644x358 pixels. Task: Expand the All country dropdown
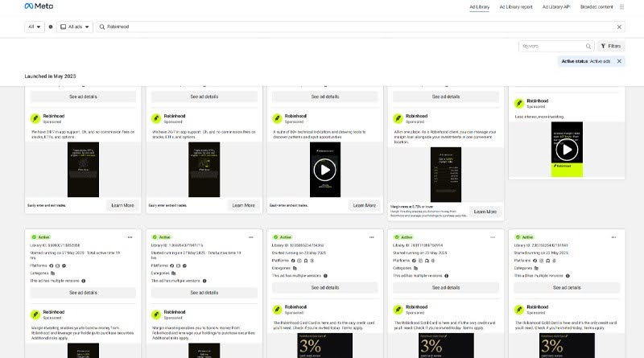(35, 27)
